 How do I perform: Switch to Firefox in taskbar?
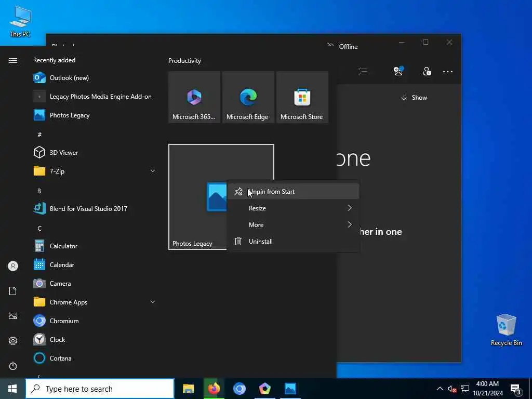point(214,389)
